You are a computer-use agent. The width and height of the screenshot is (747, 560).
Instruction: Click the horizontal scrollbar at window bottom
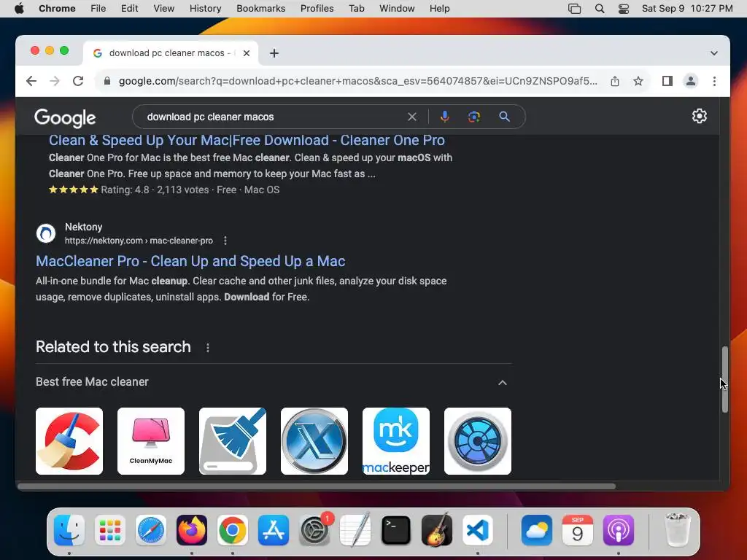tap(317, 486)
